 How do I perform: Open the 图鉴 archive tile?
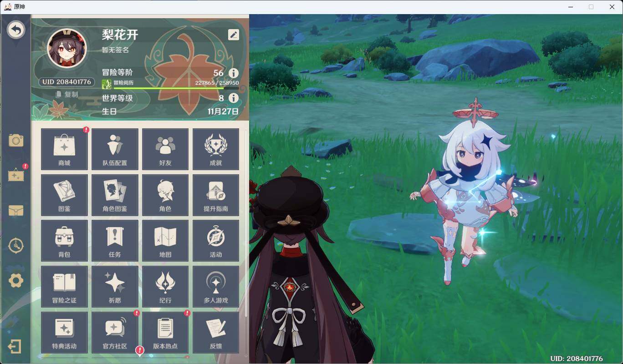(64, 195)
